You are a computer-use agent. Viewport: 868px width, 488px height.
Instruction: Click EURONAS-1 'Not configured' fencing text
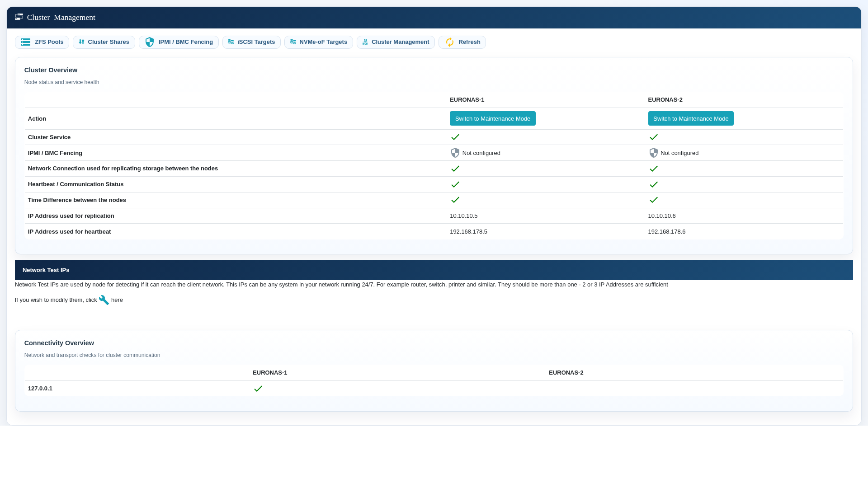tap(481, 153)
